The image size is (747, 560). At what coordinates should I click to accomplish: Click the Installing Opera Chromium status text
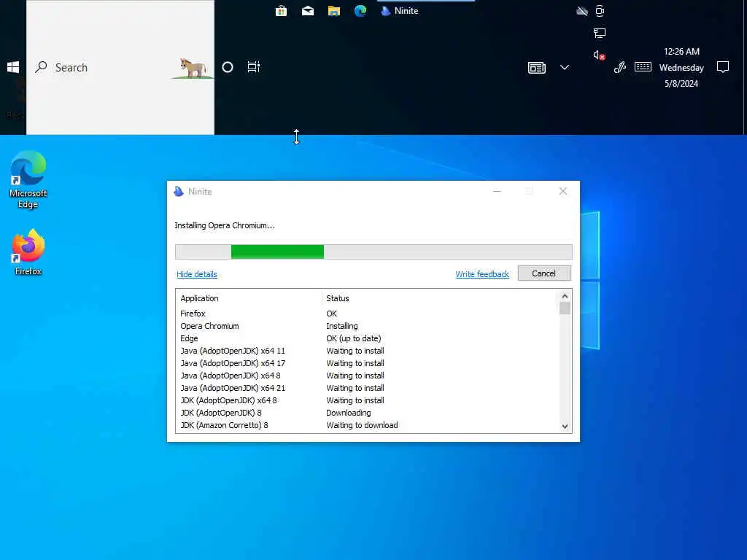click(225, 225)
